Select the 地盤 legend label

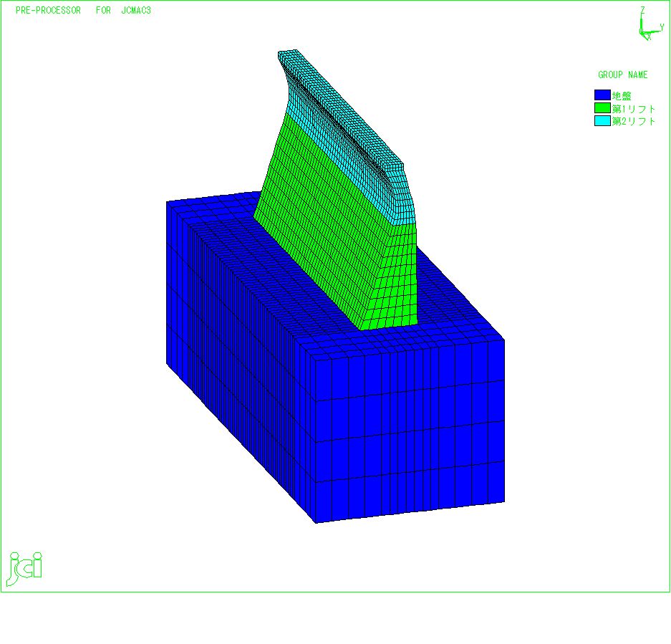622,95
